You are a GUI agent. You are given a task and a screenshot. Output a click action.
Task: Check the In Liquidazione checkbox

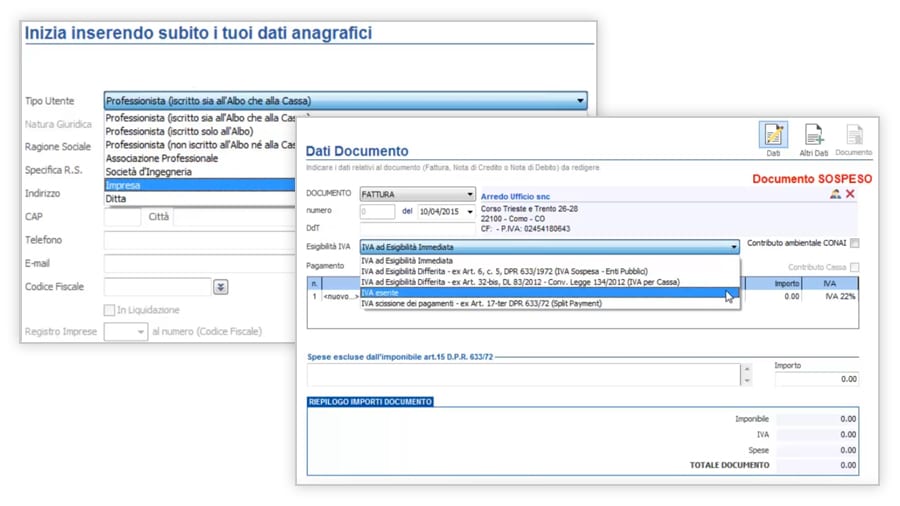click(x=110, y=310)
